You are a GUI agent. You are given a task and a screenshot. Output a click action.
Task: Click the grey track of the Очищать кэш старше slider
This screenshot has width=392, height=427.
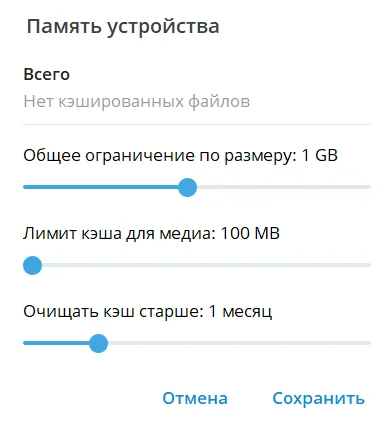click(239, 343)
